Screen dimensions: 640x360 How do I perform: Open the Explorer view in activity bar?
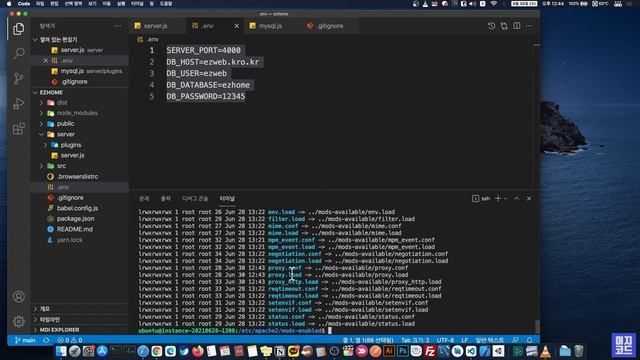[x=18, y=29]
